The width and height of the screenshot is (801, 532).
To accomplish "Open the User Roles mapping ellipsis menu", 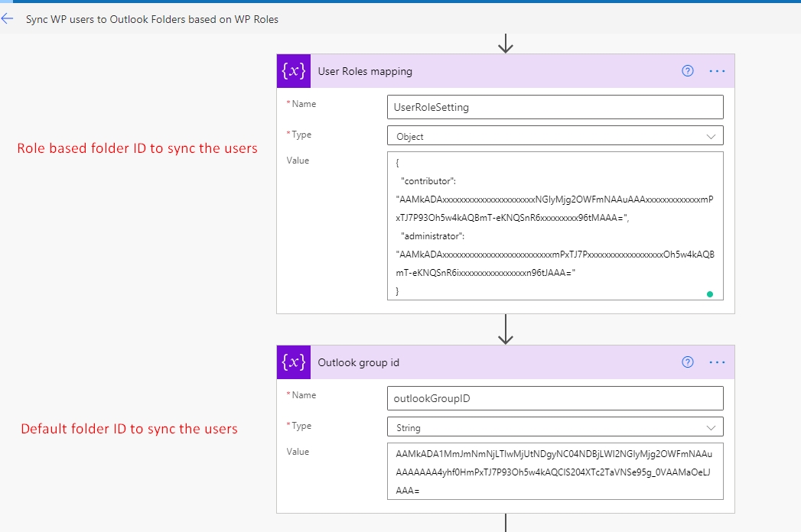I will [x=717, y=71].
